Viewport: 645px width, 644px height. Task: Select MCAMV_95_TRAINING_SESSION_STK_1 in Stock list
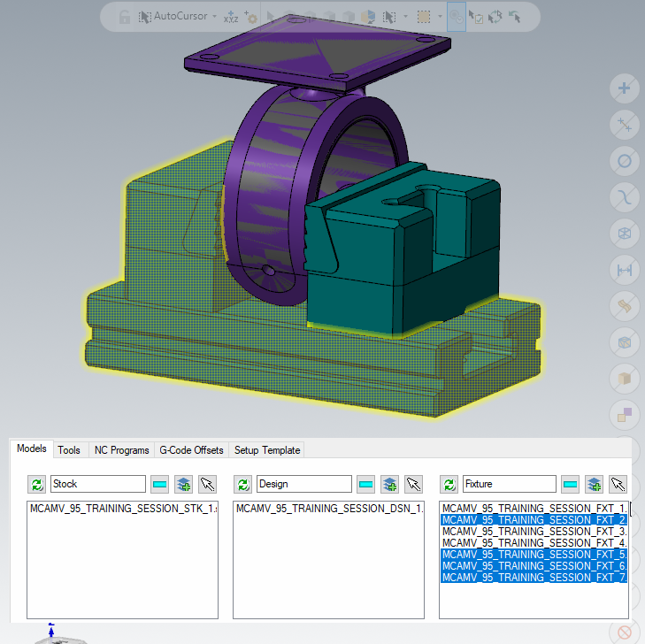[123, 509]
